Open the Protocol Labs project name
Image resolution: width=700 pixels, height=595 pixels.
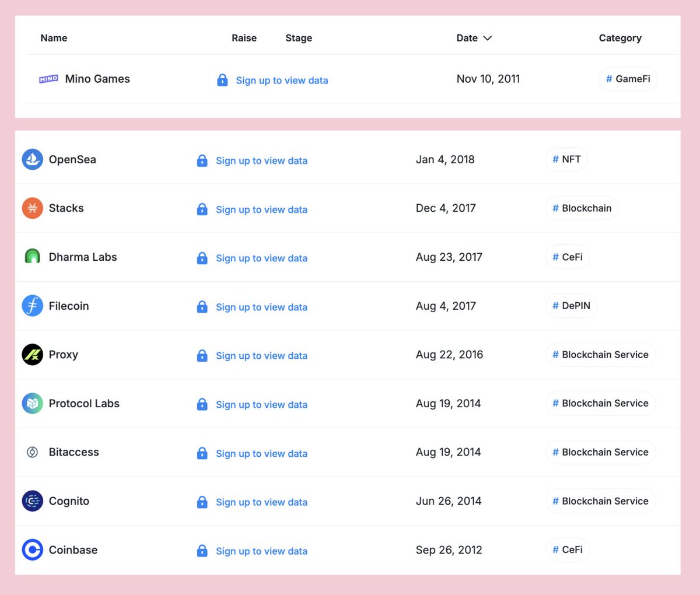[84, 404]
